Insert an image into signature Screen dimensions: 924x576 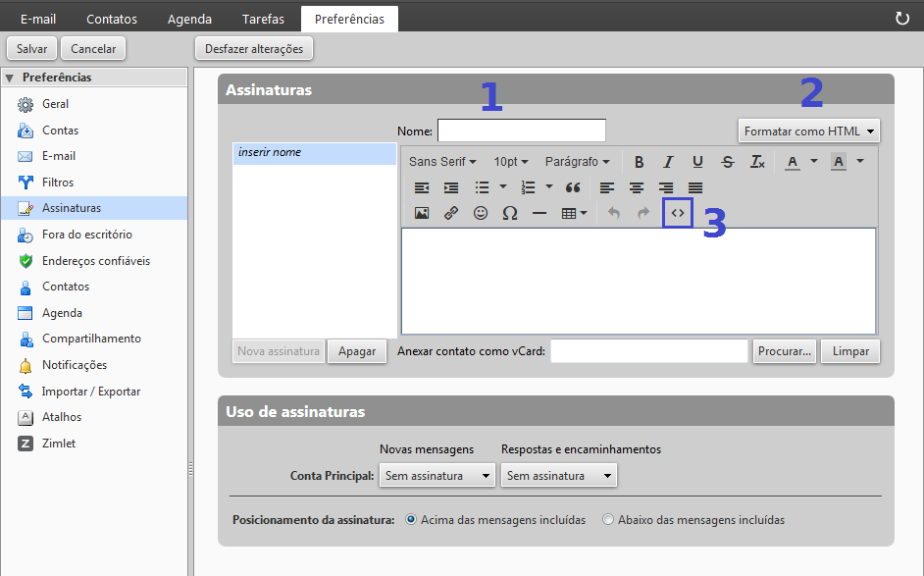click(422, 213)
